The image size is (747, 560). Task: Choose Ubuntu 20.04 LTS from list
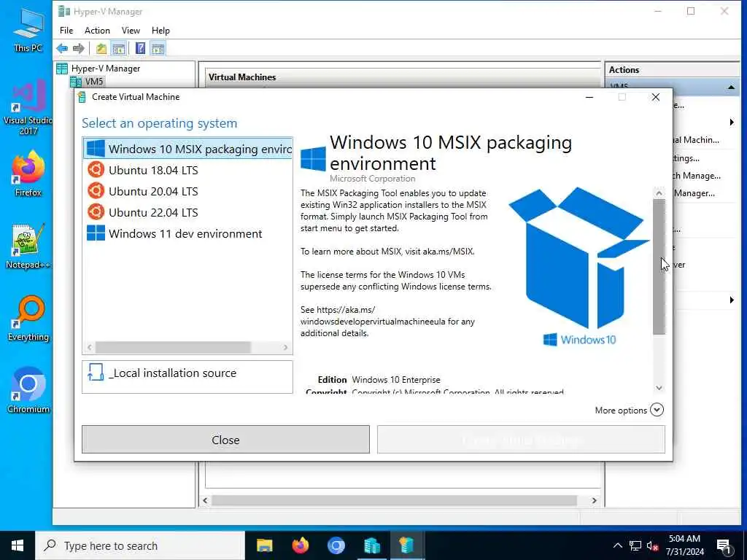187,191
